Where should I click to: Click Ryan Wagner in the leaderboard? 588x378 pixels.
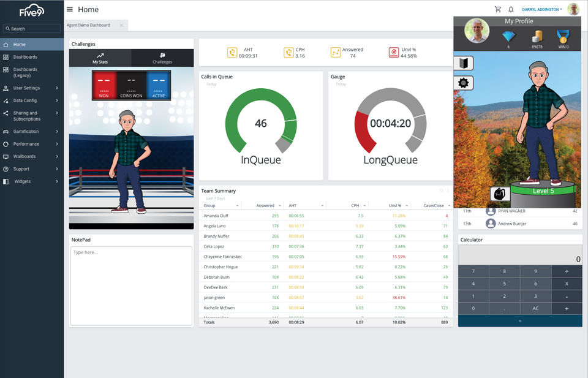click(x=511, y=211)
